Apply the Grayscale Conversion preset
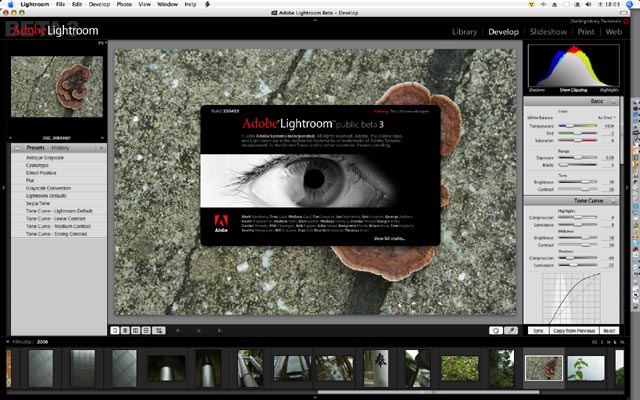The width and height of the screenshot is (640, 400). coord(59,188)
